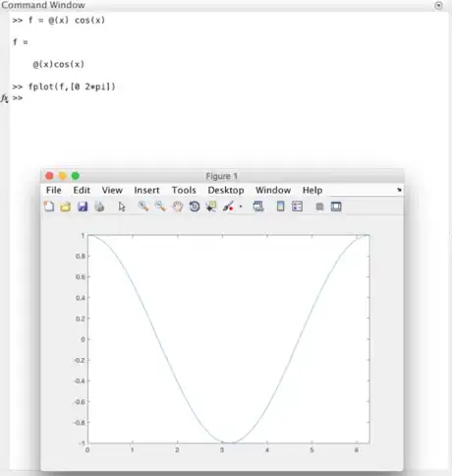Enable the Rotate 3D tool
The image size is (452, 476).
(x=195, y=207)
